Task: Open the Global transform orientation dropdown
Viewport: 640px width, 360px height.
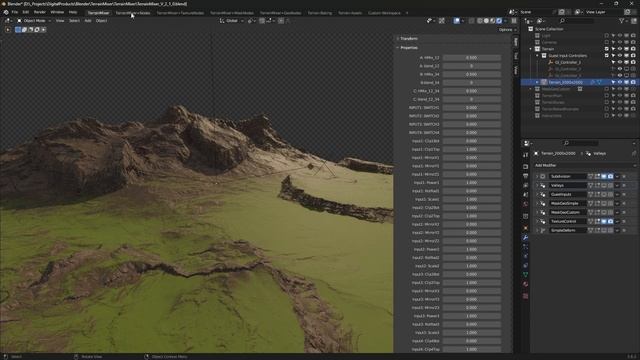Action: [x=232, y=20]
